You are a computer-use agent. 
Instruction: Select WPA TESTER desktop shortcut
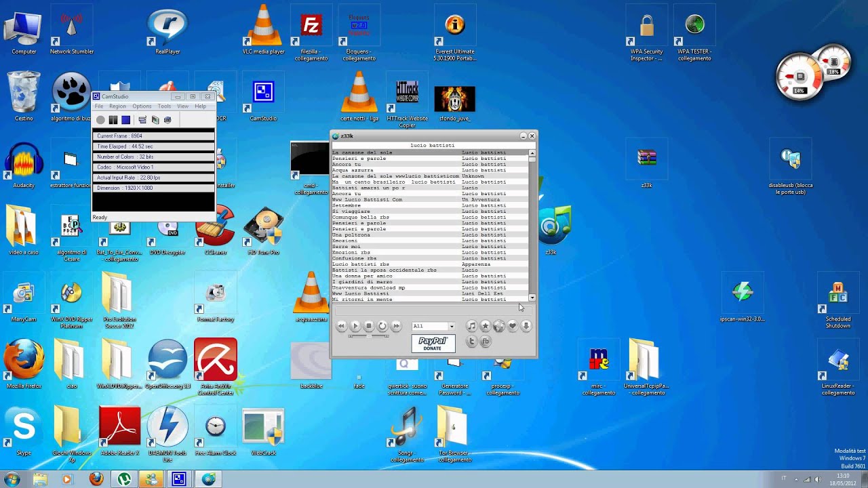(x=694, y=34)
